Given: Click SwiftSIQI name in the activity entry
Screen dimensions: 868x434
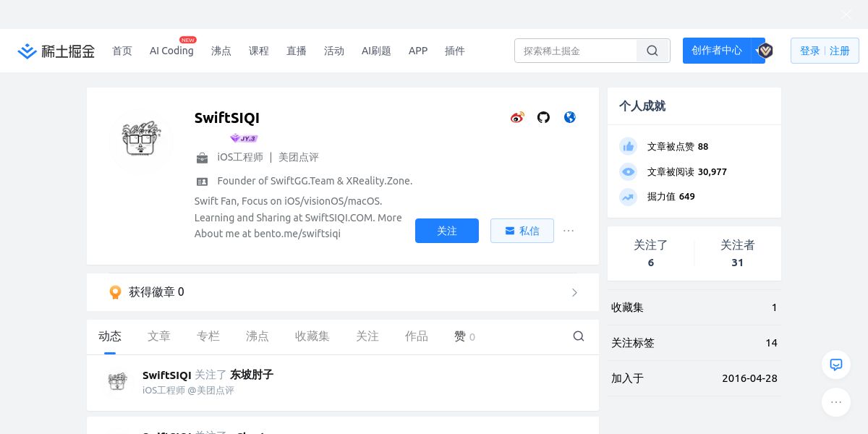Looking at the screenshot, I should coord(167,375).
